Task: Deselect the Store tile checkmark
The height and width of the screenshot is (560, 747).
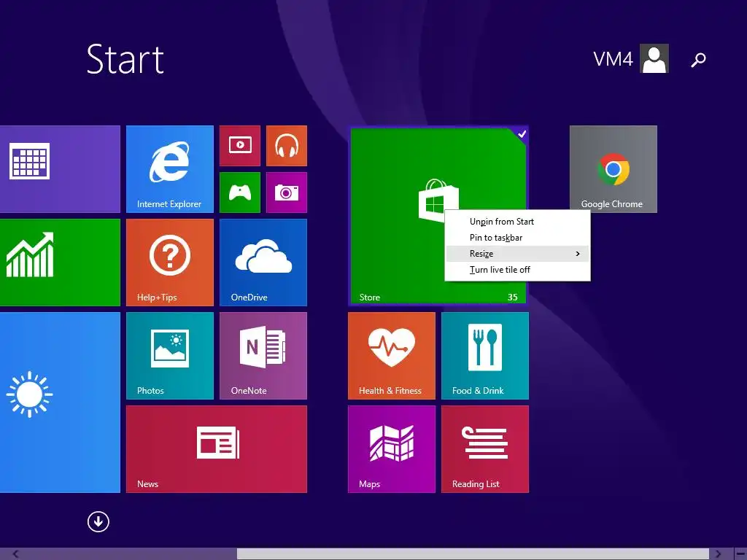Action: tap(522, 134)
